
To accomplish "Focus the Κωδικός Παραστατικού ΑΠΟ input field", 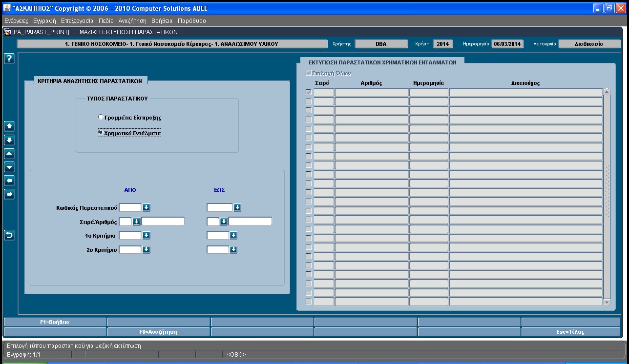I will (130, 207).
